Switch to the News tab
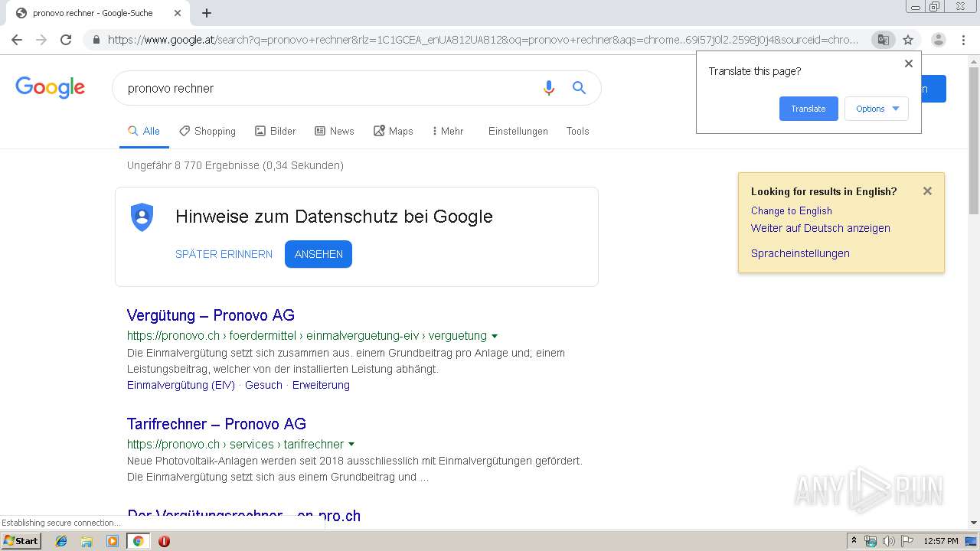980x551 pixels. [335, 131]
